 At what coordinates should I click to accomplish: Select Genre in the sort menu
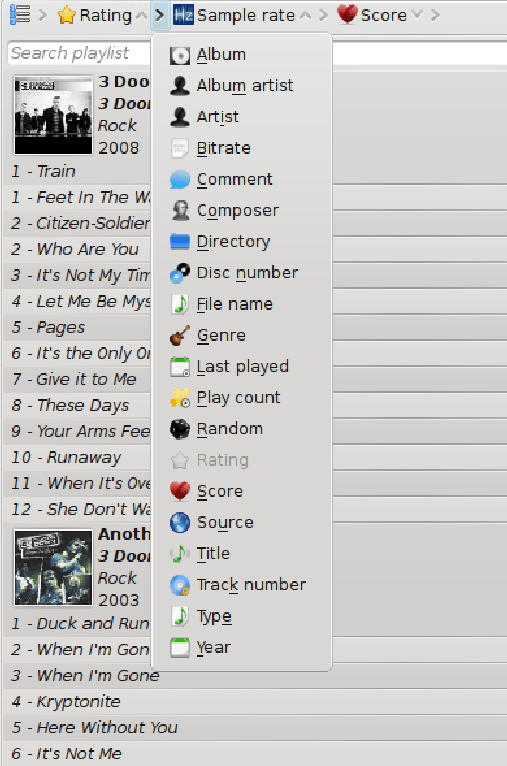242,336
